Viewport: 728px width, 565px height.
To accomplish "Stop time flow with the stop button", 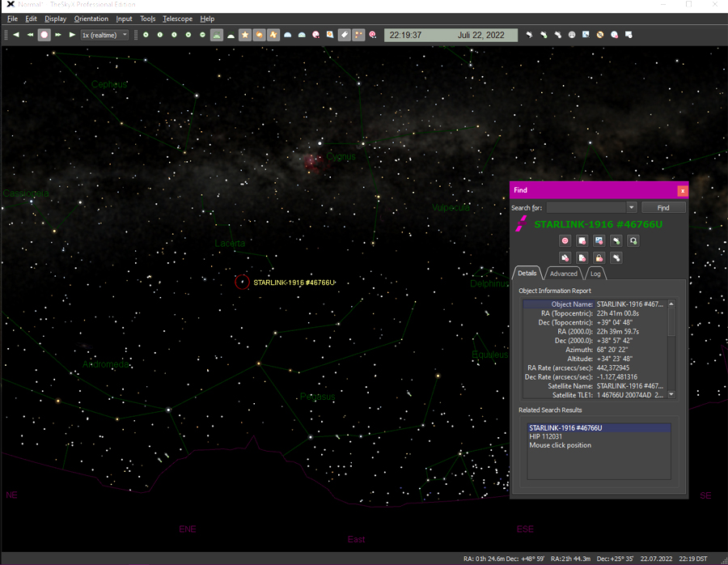I will (44, 35).
